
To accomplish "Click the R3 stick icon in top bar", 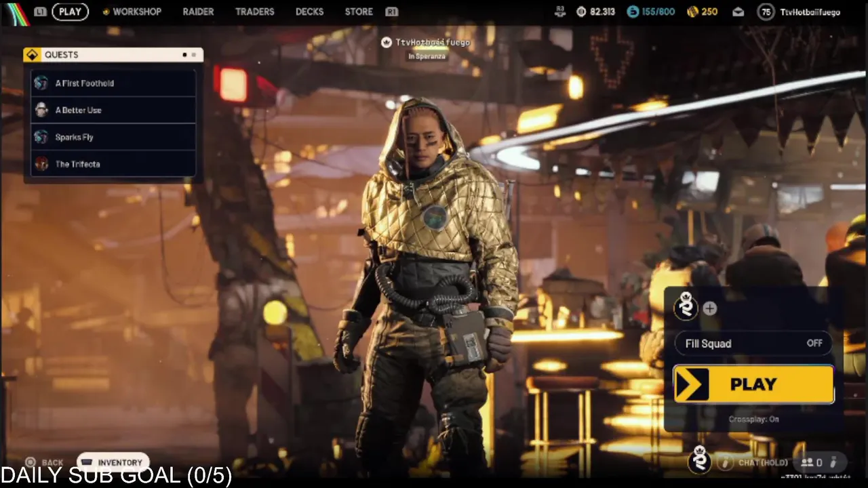I will [x=559, y=12].
